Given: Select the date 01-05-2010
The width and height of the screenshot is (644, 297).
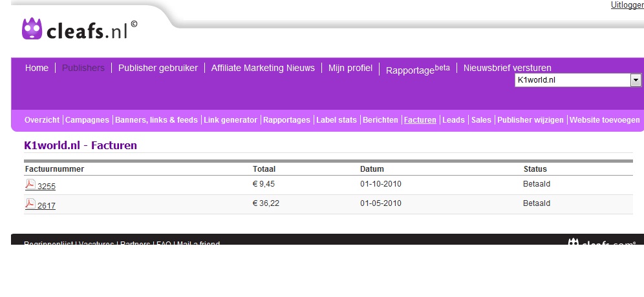Looking at the screenshot, I should coord(381,203).
